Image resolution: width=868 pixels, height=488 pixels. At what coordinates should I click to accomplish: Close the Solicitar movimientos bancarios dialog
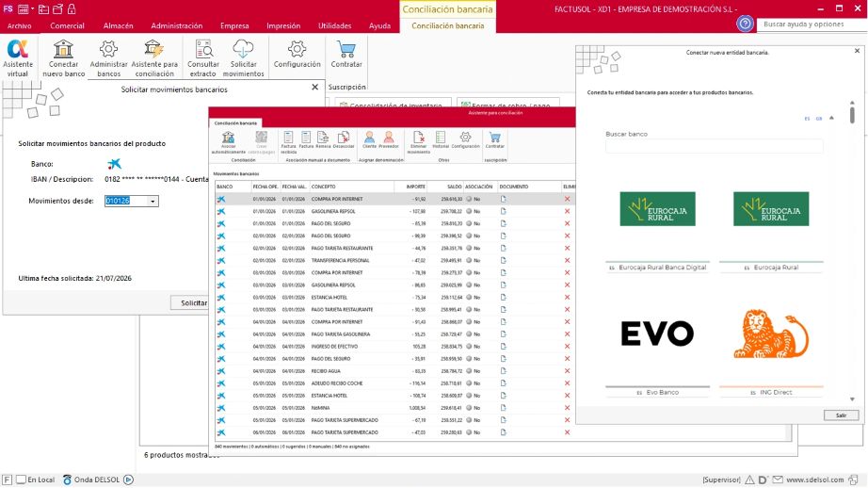315,87
